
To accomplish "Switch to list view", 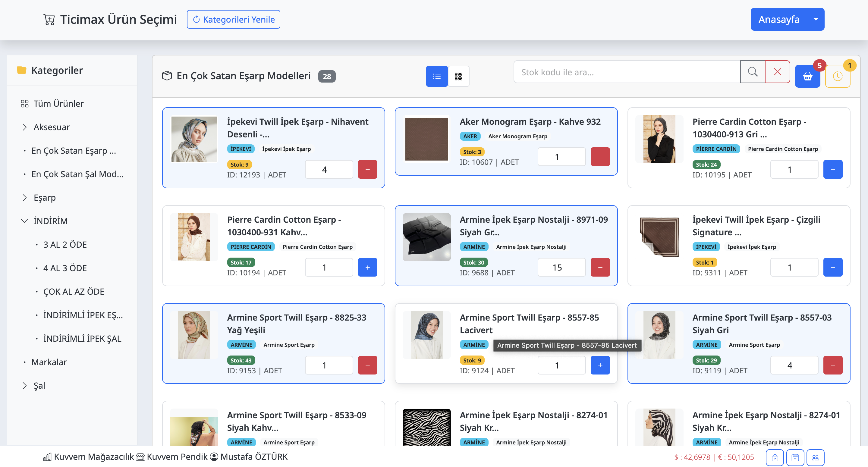I will tap(436, 76).
